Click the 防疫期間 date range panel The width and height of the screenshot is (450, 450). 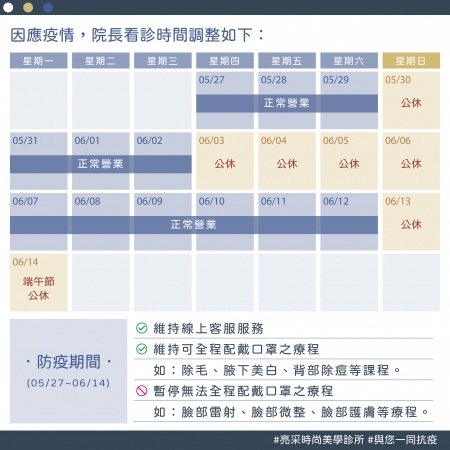(x=68, y=371)
